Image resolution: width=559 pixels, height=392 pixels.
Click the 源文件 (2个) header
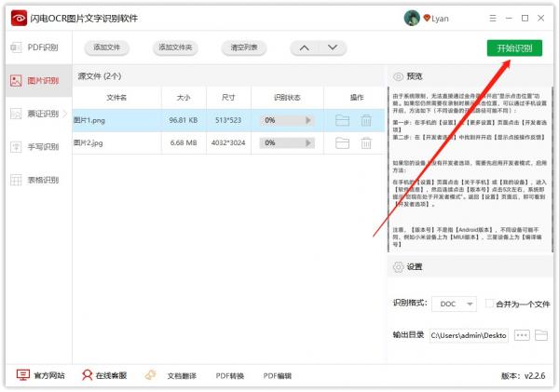pyautogui.click(x=100, y=76)
